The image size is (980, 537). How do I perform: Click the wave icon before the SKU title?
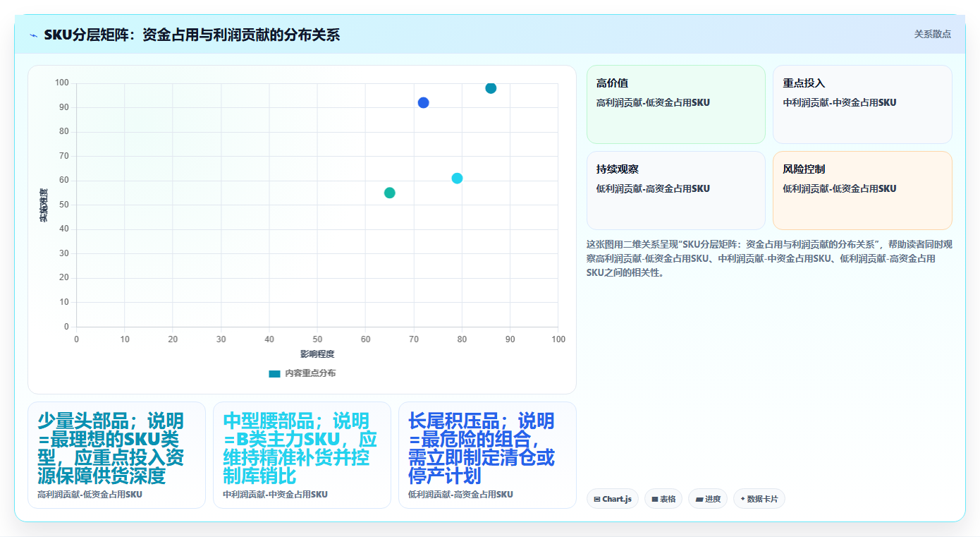[x=33, y=35]
